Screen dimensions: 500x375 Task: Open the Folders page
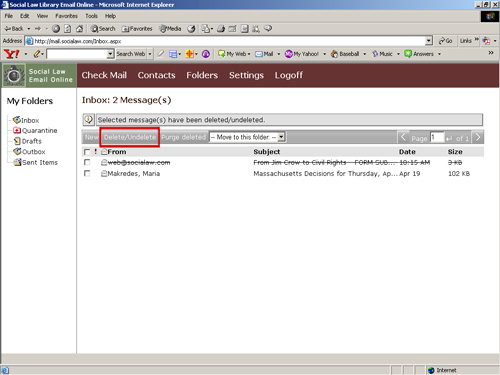coord(202,75)
